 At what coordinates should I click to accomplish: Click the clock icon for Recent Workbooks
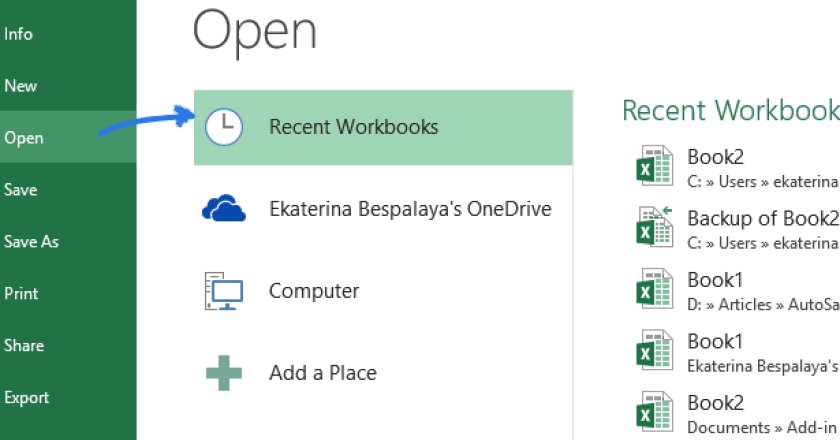223,127
